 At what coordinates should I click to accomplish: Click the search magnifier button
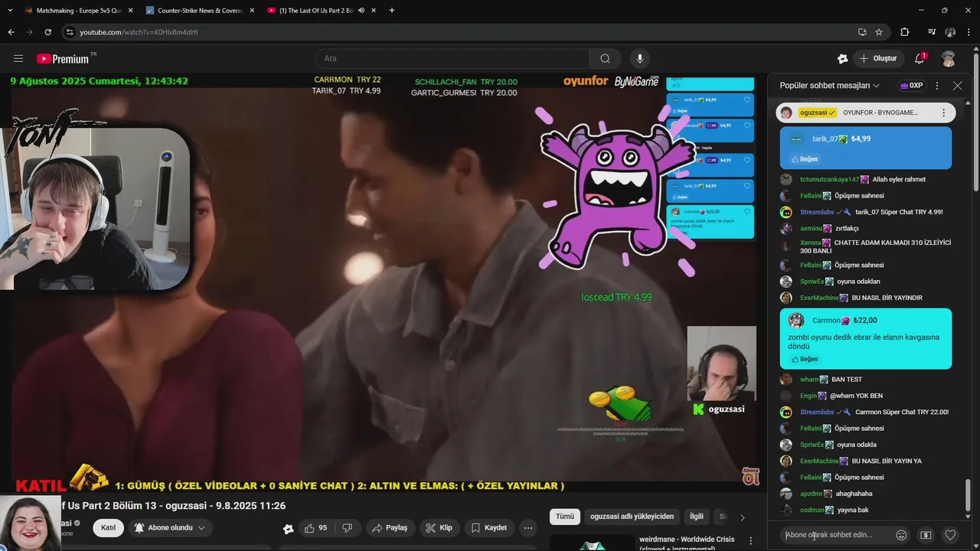coord(605,59)
